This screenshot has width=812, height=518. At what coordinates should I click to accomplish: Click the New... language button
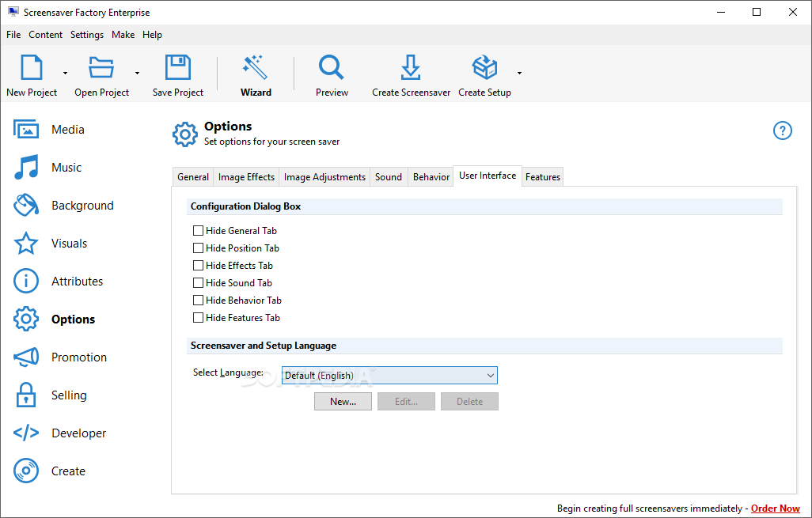(x=343, y=402)
